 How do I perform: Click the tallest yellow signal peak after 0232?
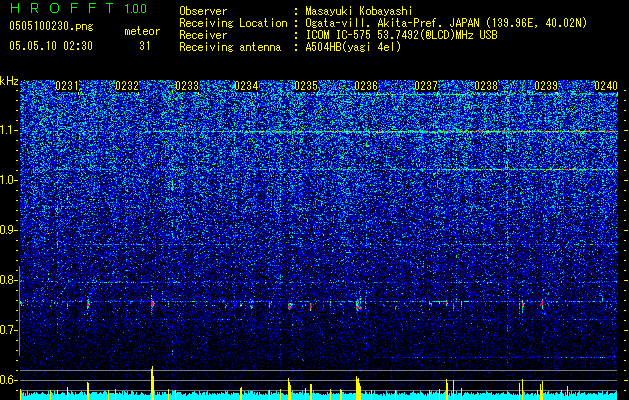(152, 383)
